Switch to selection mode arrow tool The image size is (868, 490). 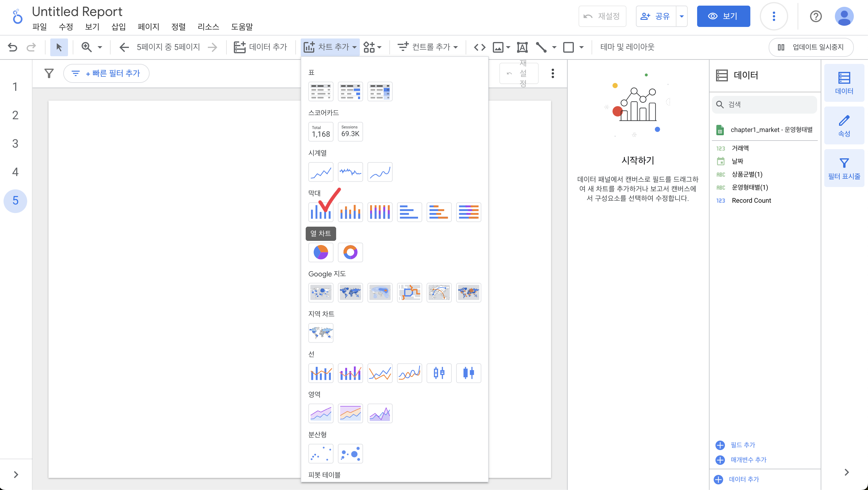tap(59, 47)
